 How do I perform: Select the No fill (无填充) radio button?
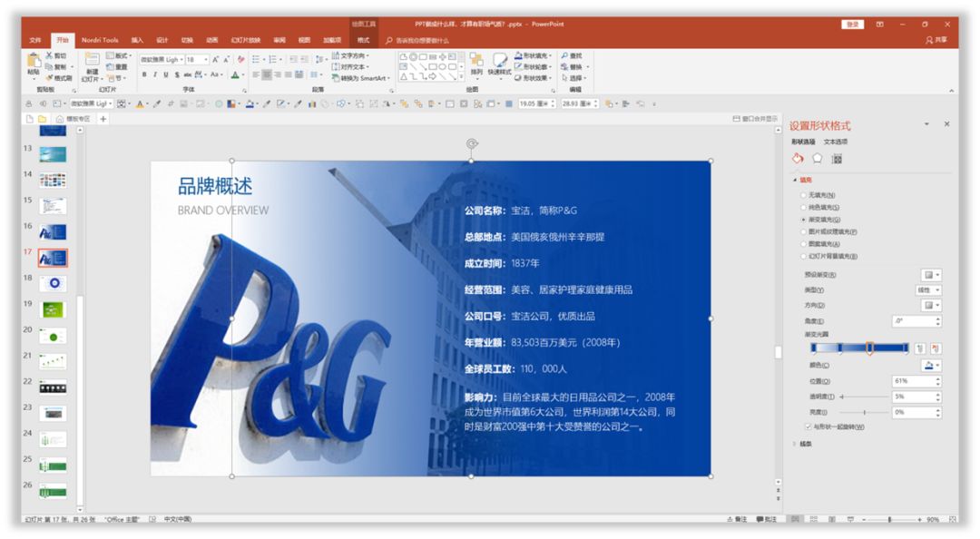point(804,195)
